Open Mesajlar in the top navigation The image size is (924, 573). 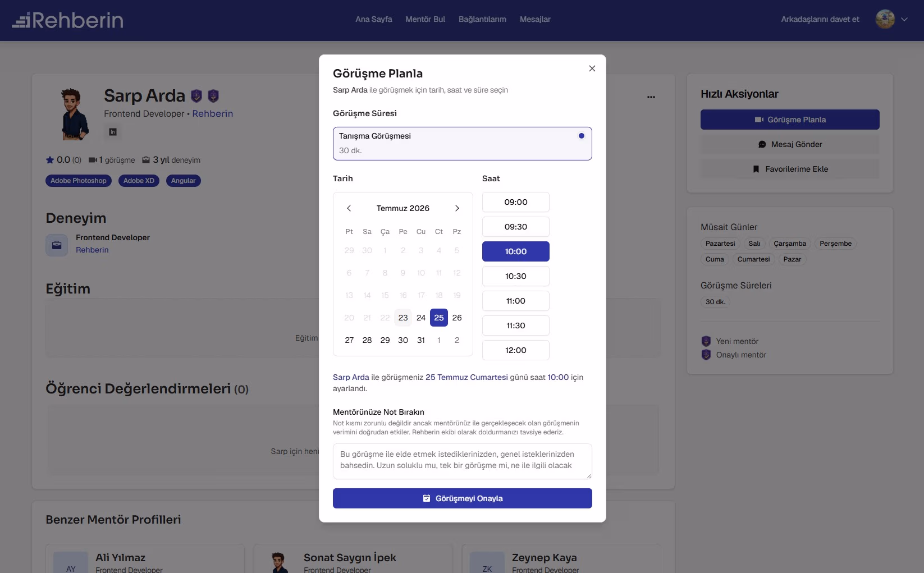pyautogui.click(x=535, y=19)
